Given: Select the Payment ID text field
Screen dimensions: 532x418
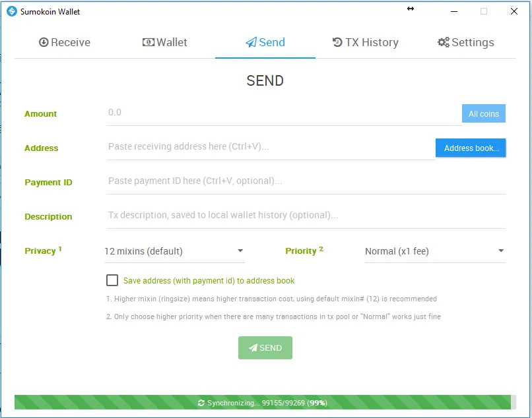Looking at the screenshot, I should [306, 182].
